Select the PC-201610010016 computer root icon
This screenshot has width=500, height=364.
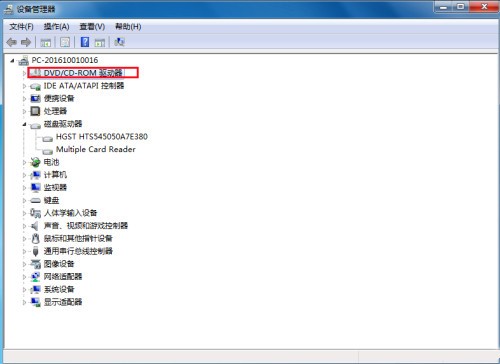23,61
